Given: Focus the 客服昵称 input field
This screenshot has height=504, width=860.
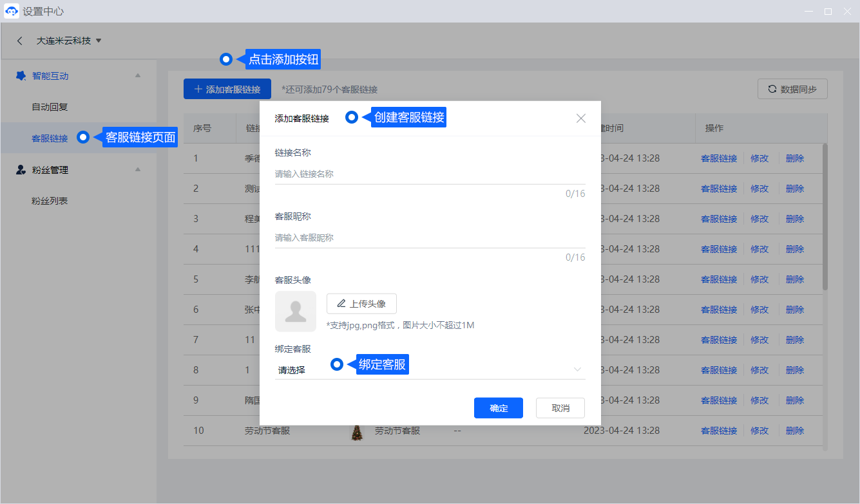Looking at the screenshot, I should coord(430,238).
